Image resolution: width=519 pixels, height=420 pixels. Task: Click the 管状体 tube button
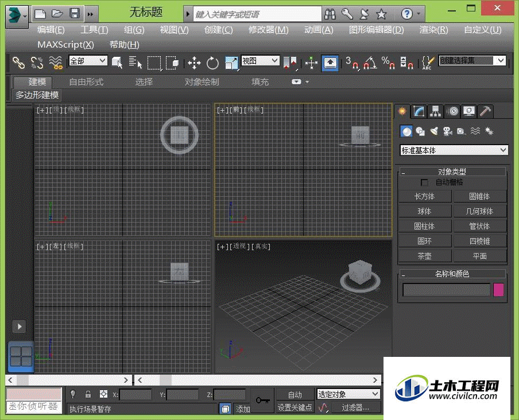tap(479, 226)
